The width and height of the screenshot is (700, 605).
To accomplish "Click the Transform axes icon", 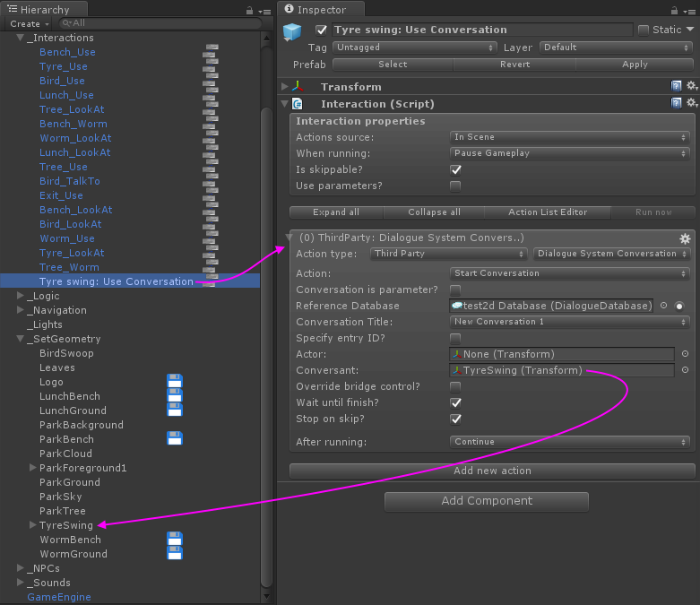I will [x=298, y=86].
